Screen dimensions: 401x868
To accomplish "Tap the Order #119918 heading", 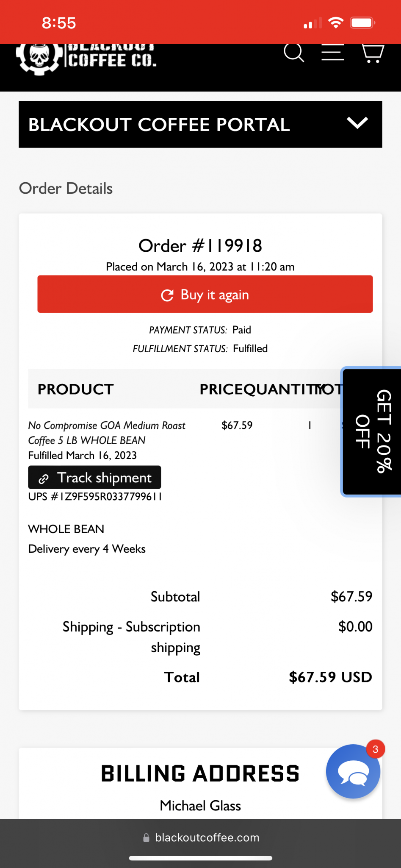I will click(x=200, y=245).
